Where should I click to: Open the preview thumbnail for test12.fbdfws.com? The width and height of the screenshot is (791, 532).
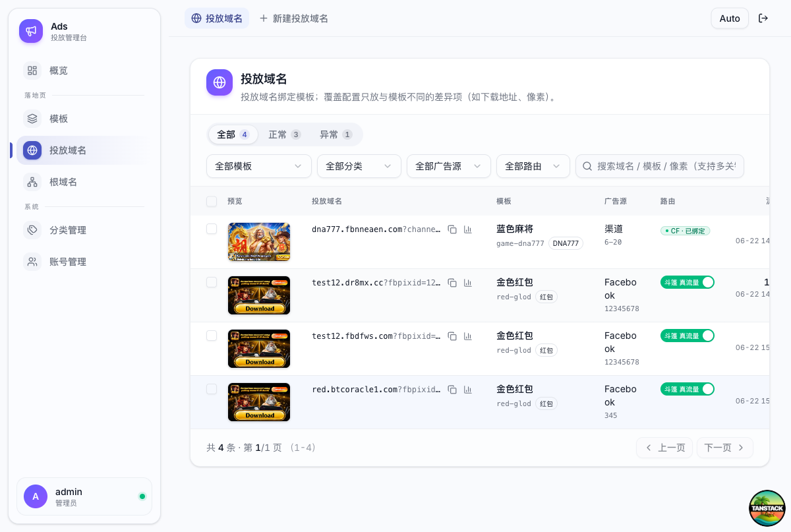259,349
